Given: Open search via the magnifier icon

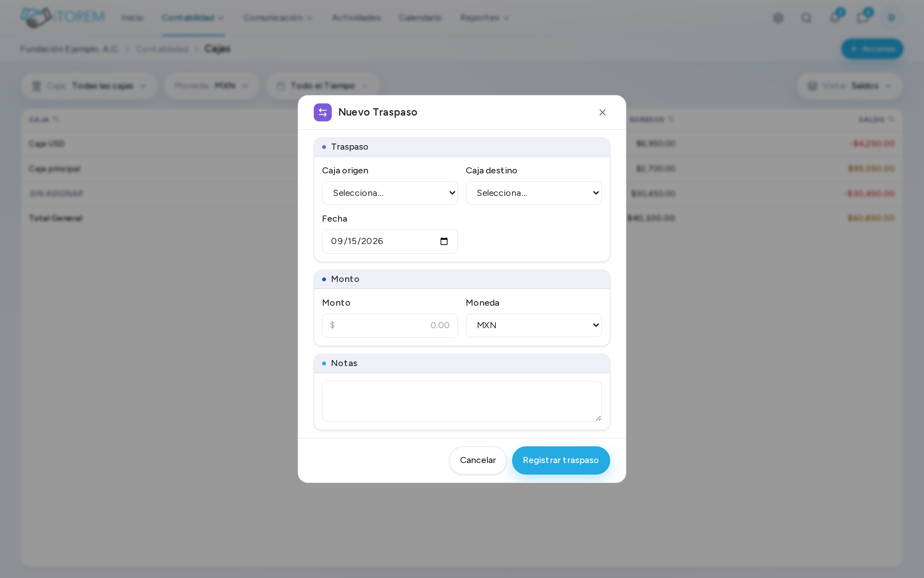Looking at the screenshot, I should [806, 18].
